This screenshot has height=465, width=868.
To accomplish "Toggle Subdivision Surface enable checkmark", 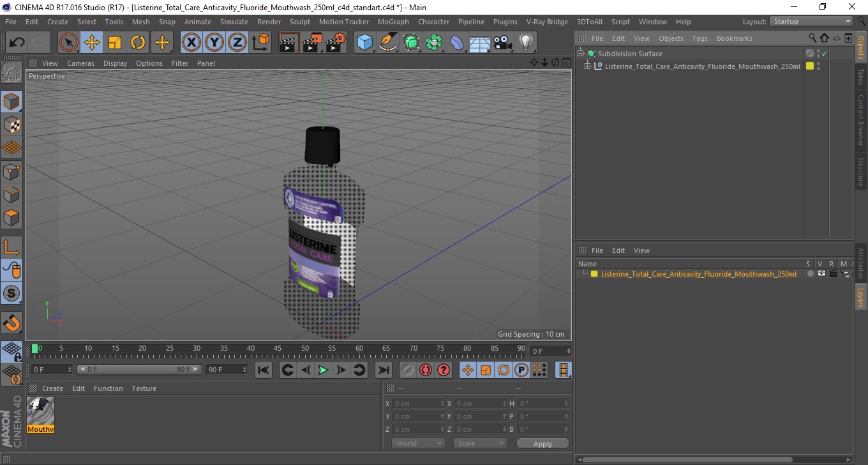I will click(x=825, y=54).
